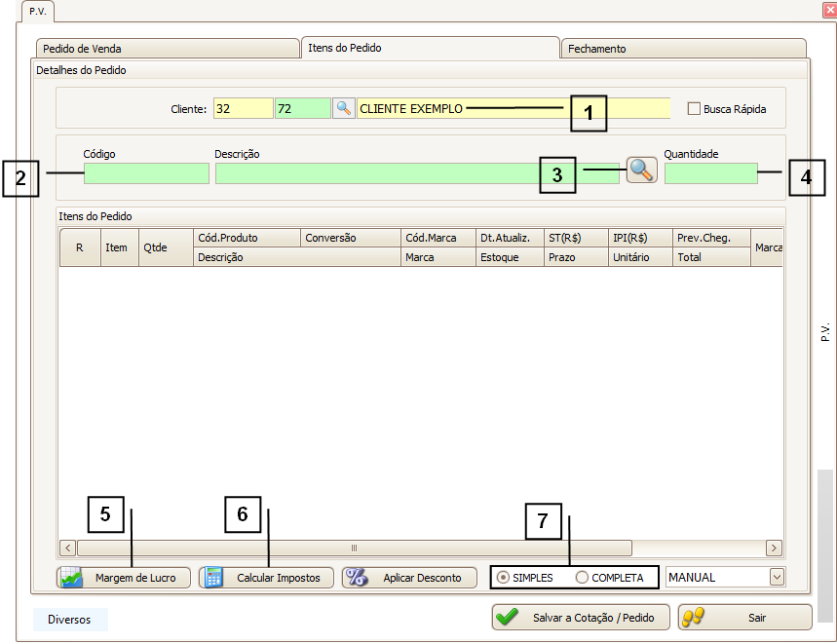Click Aplicar Desconto percent button
The width and height of the screenshot is (837, 644).
tap(409, 578)
